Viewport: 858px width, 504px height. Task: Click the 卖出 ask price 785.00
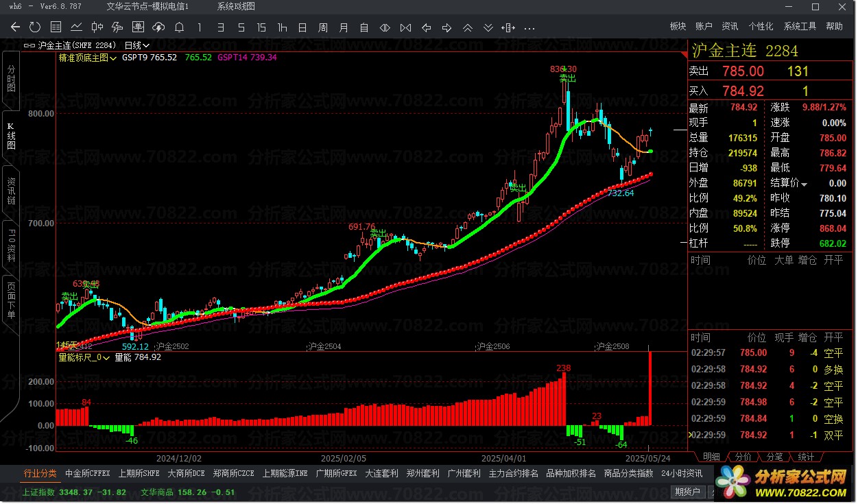pos(743,71)
